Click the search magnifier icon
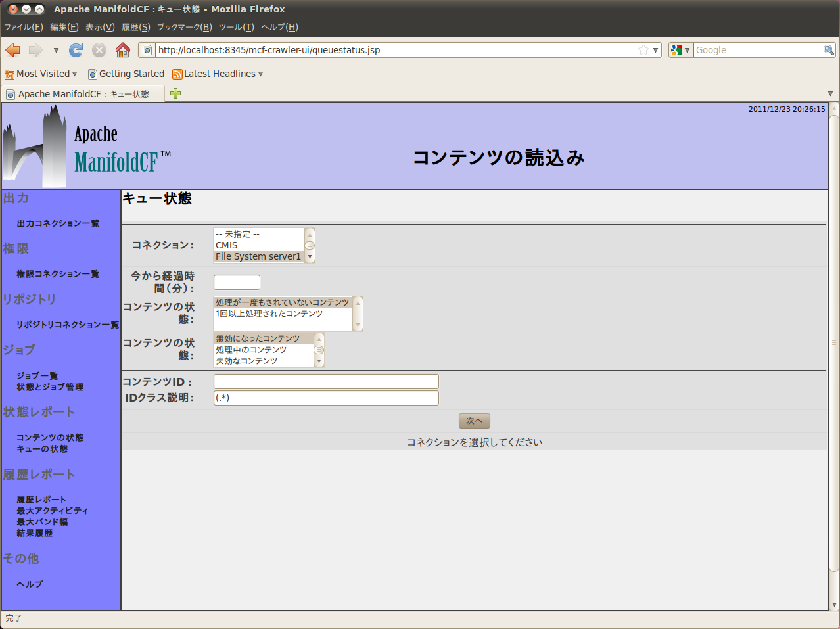The image size is (840, 629). (828, 50)
